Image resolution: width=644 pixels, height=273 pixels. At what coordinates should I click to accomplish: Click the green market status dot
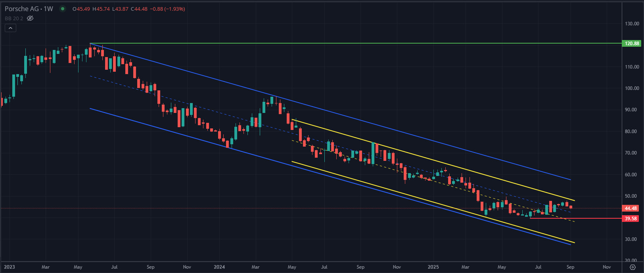click(x=63, y=9)
